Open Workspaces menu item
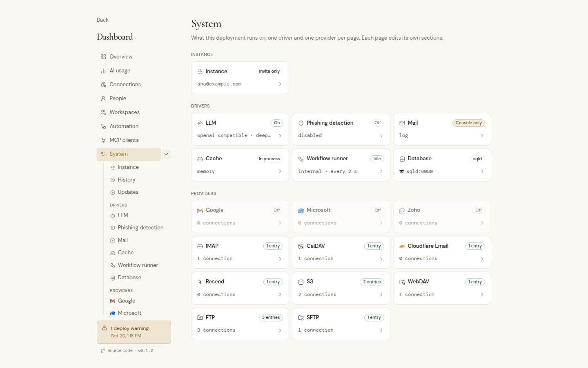This screenshot has width=588, height=368. pos(134,112)
